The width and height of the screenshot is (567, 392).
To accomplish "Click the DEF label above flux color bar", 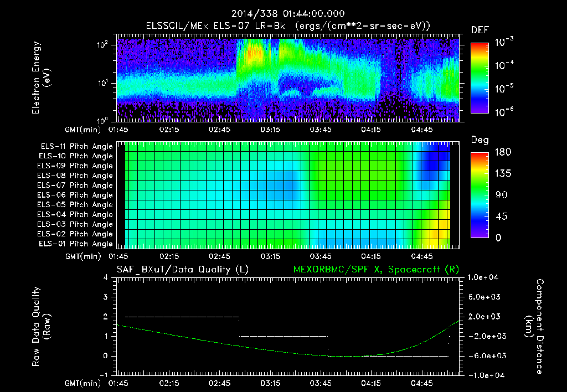I will tap(480, 30).
